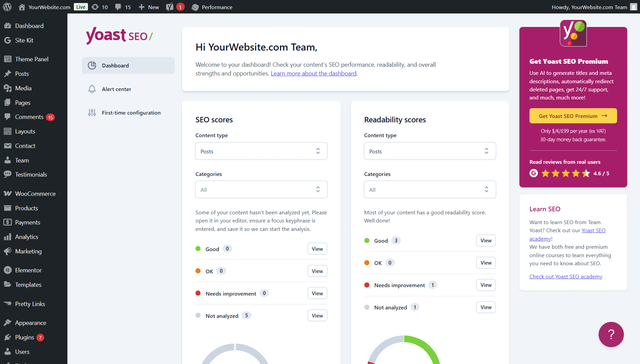
Task: Open SEO scores Categories All dropdown
Action: tap(261, 189)
